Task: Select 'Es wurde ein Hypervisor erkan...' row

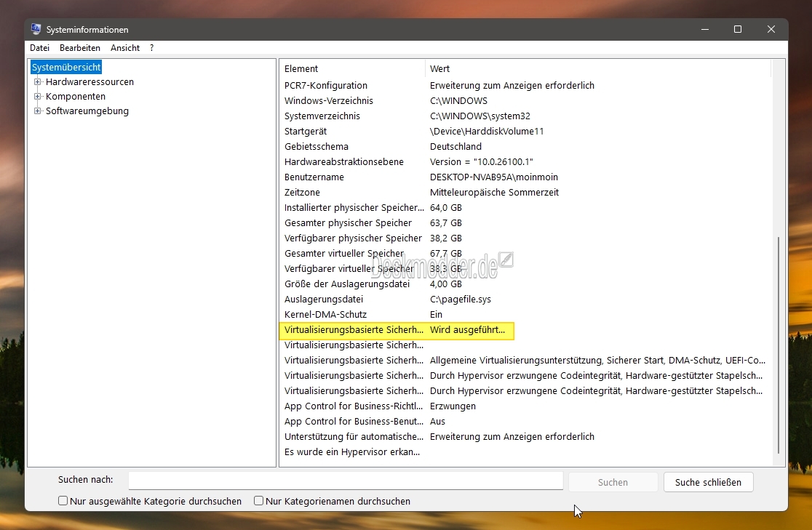Action: (x=525, y=452)
